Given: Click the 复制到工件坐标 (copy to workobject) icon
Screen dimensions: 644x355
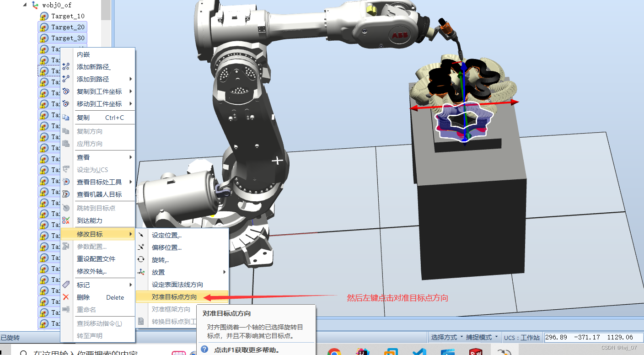Looking at the screenshot, I should pos(66,91).
